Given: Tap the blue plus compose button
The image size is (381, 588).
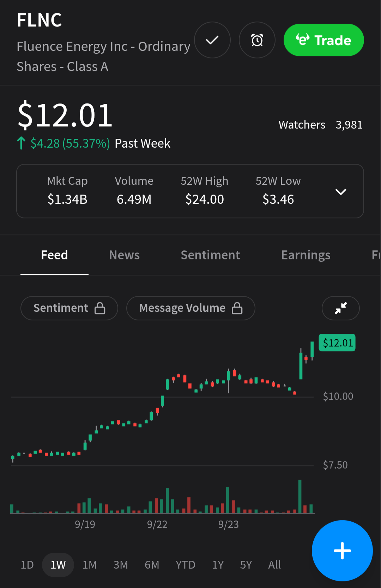Looking at the screenshot, I should pos(342,551).
